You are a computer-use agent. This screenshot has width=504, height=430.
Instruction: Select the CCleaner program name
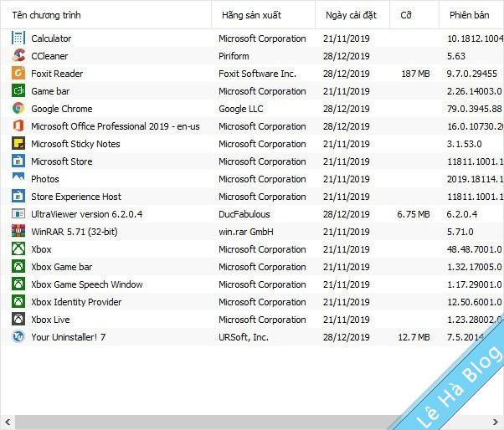49,56
